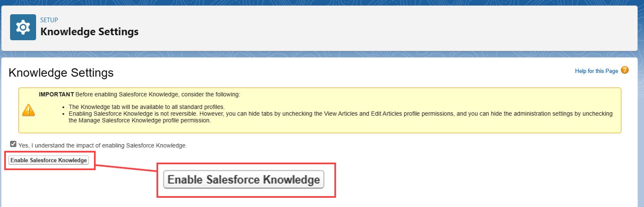Open the 'Help for this Page' link
Viewport: 644px width, 207px height.
click(x=596, y=71)
